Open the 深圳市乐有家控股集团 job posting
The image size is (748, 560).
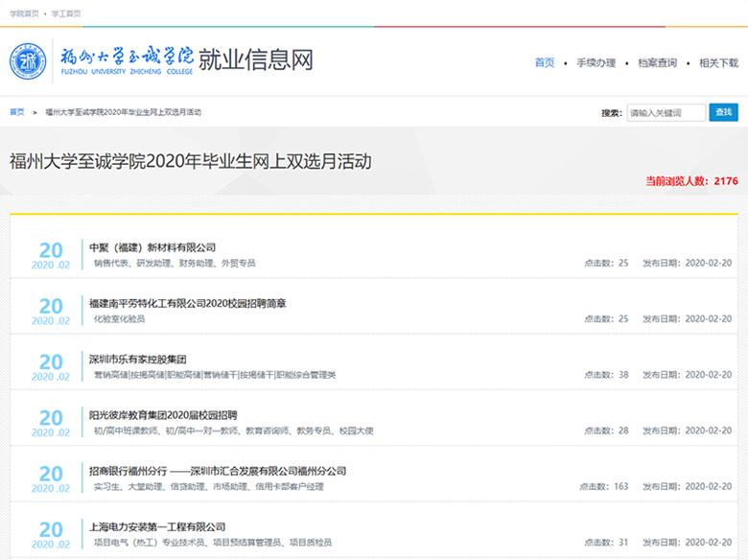[138, 360]
